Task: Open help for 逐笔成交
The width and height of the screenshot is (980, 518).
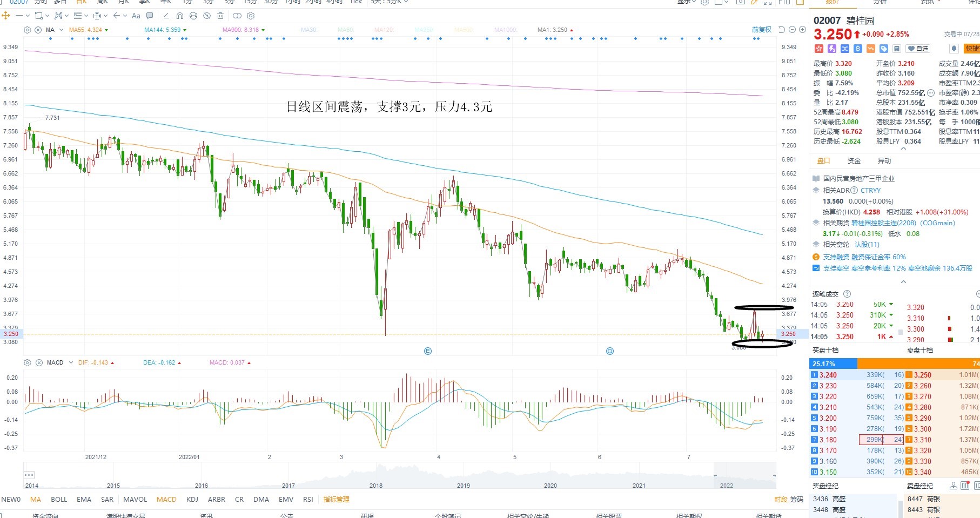Action: (847, 294)
